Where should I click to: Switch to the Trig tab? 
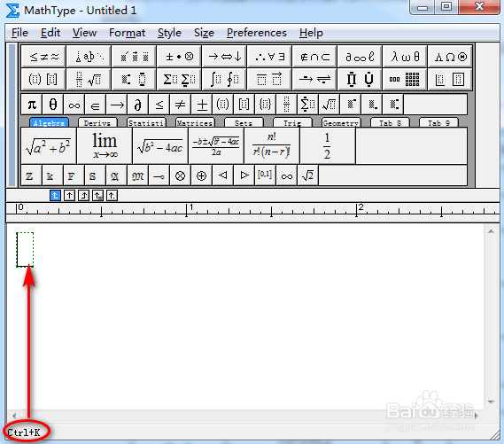click(x=292, y=123)
